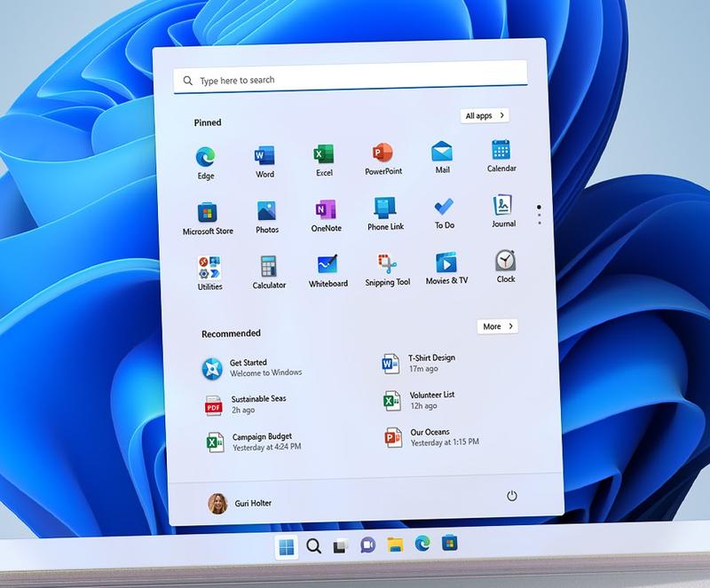Launch the Journal app
710x588 pixels.
[x=503, y=211]
